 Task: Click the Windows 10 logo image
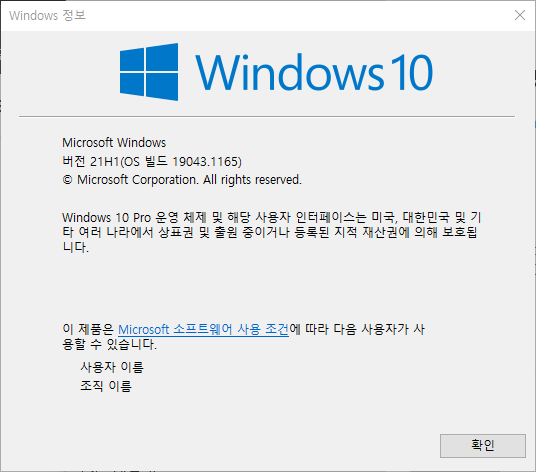(276, 72)
